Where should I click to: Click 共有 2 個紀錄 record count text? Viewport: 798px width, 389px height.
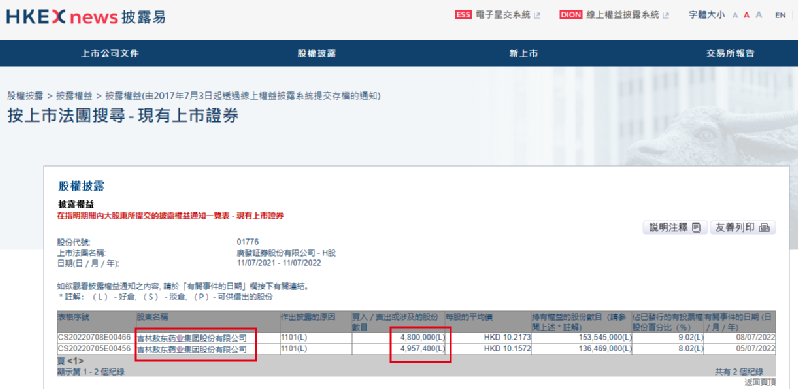(x=739, y=372)
